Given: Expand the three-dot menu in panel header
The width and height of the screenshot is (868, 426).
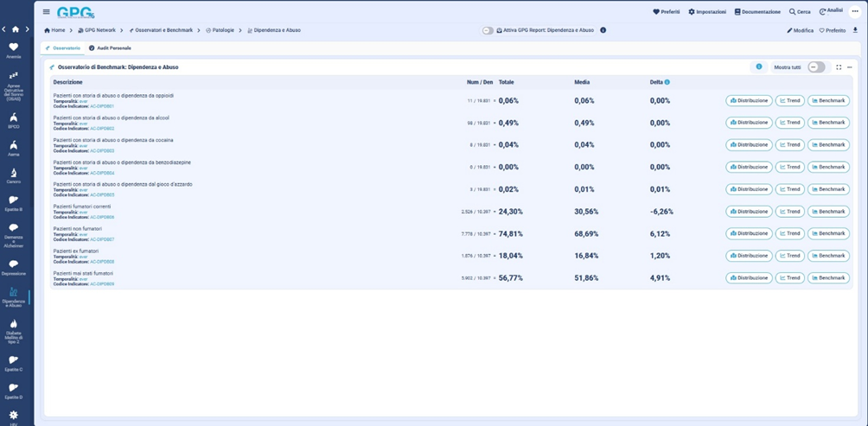Looking at the screenshot, I should coord(850,67).
